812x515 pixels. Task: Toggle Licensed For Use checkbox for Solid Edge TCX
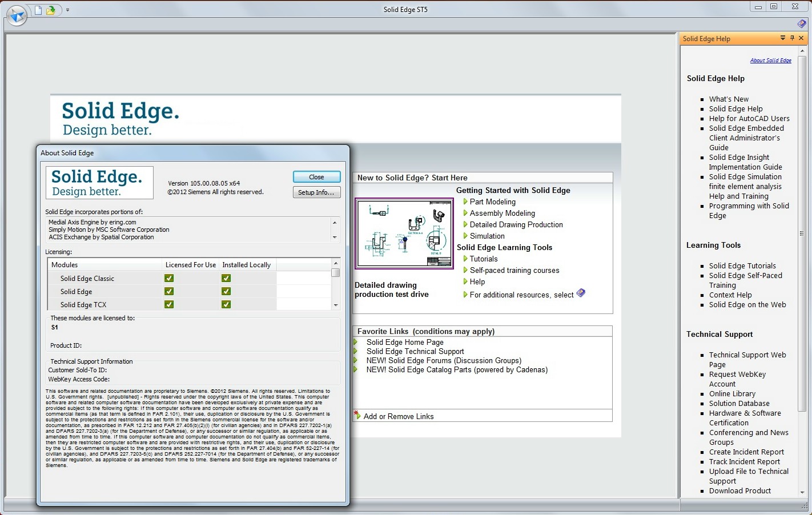[x=169, y=304]
